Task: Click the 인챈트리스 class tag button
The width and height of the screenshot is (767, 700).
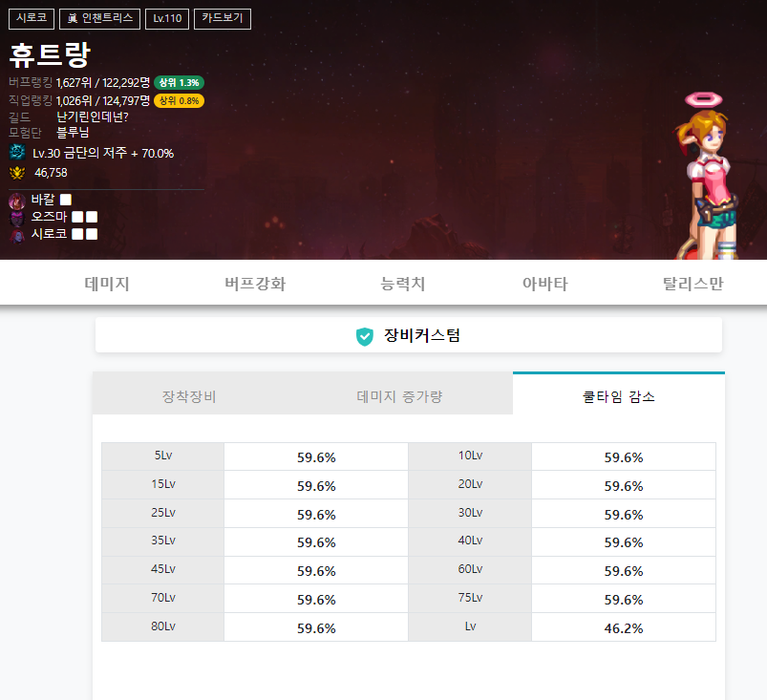Action: pyautogui.click(x=99, y=18)
